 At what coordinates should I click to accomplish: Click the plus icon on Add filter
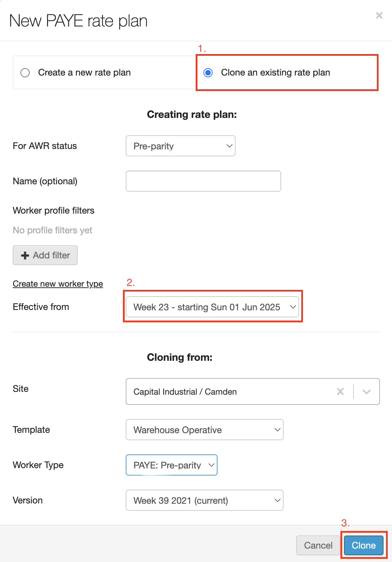[25, 256]
